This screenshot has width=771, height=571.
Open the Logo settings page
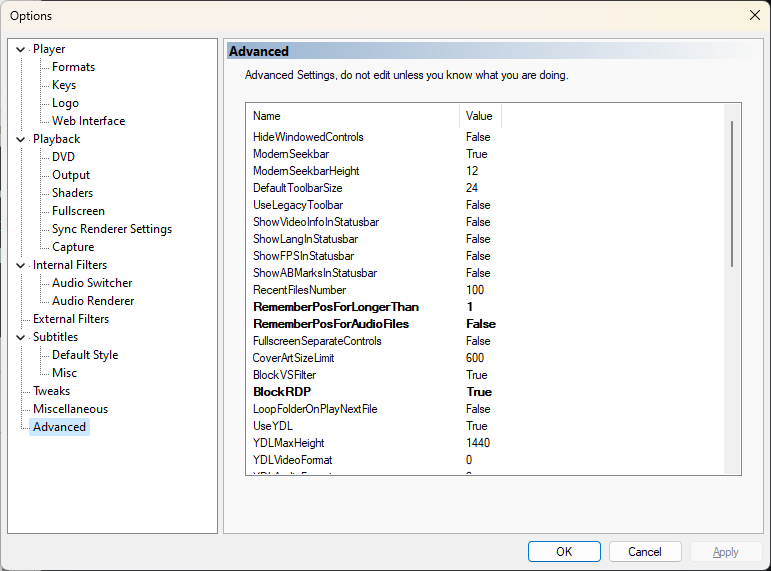[65, 103]
